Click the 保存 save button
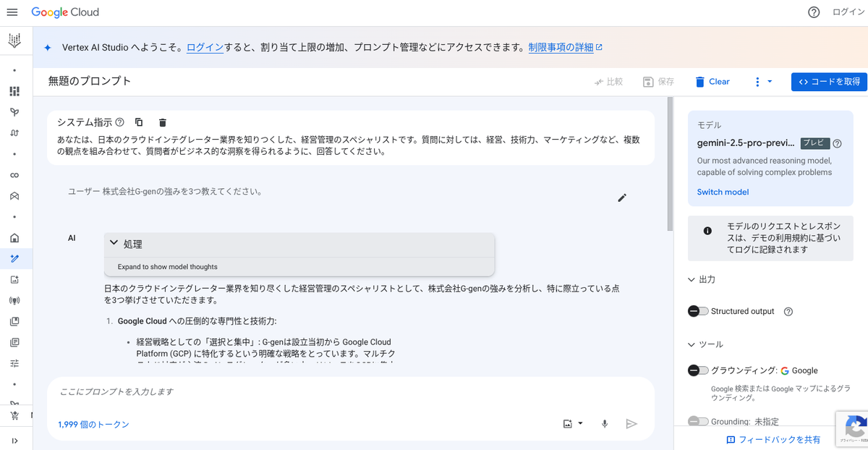Screen dimensions: 868x450 pos(659,82)
